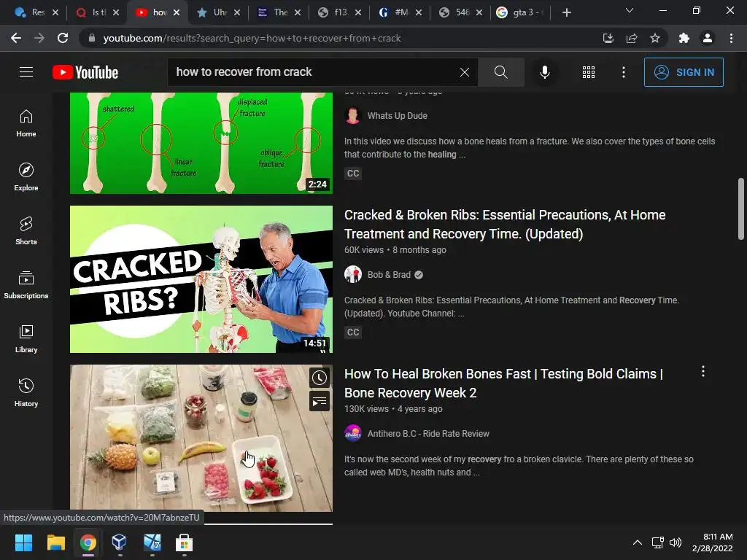Clear the search query with the X
The image size is (747, 560).
[x=465, y=72]
